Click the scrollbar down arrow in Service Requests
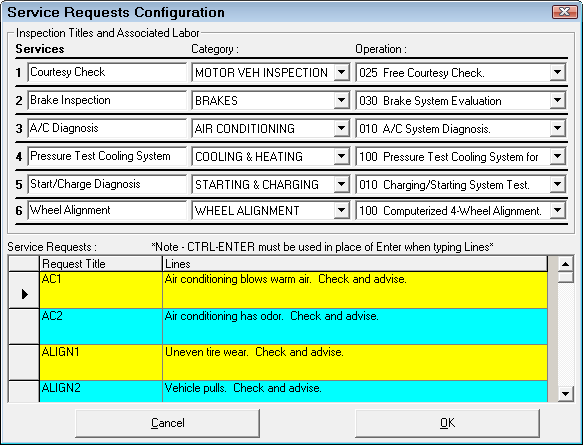Viewport: 583px width, 445px height. click(x=565, y=393)
